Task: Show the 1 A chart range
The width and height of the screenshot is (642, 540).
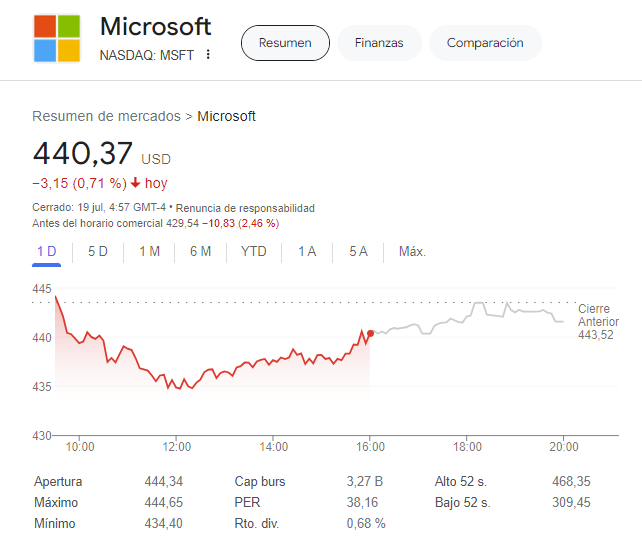Action: tap(307, 251)
